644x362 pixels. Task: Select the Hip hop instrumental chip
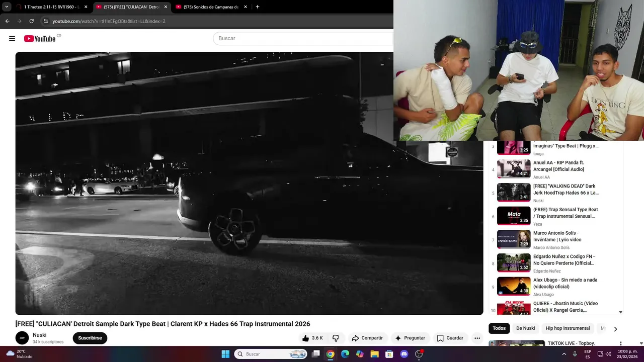(568, 328)
